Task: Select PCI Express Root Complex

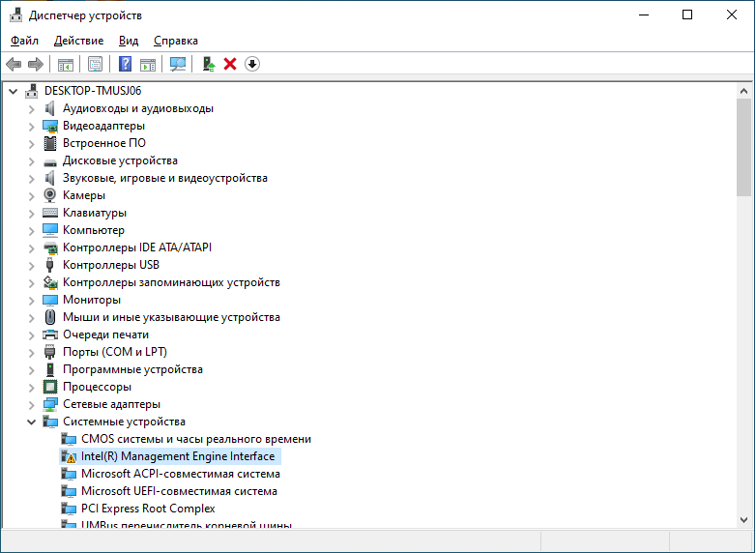Action: (x=148, y=509)
